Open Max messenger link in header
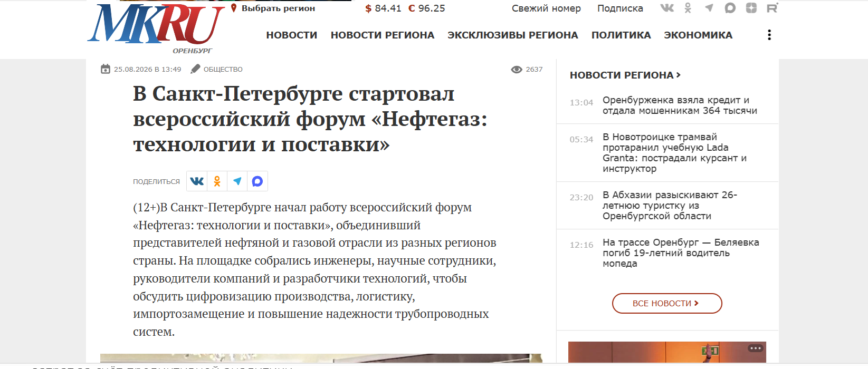The width and height of the screenshot is (868, 369). click(730, 8)
